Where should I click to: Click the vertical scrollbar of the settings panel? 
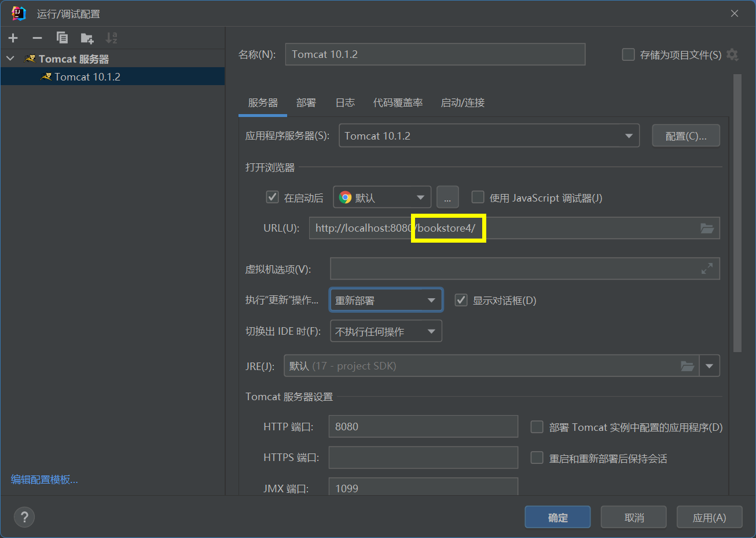tap(737, 213)
